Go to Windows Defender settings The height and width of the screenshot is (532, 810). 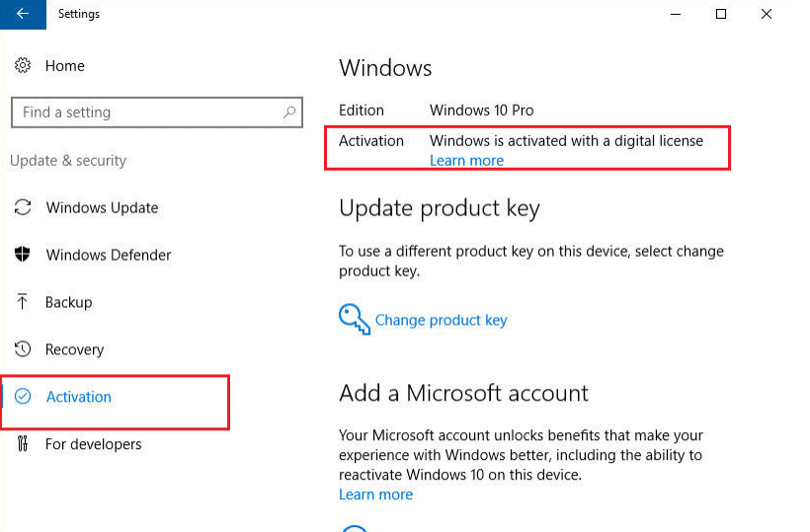click(108, 255)
